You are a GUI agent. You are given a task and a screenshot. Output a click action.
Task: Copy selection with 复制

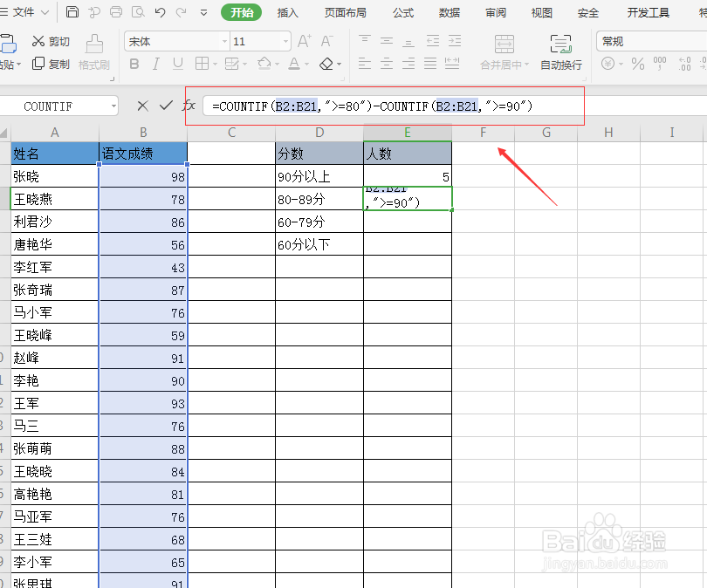tap(51, 64)
